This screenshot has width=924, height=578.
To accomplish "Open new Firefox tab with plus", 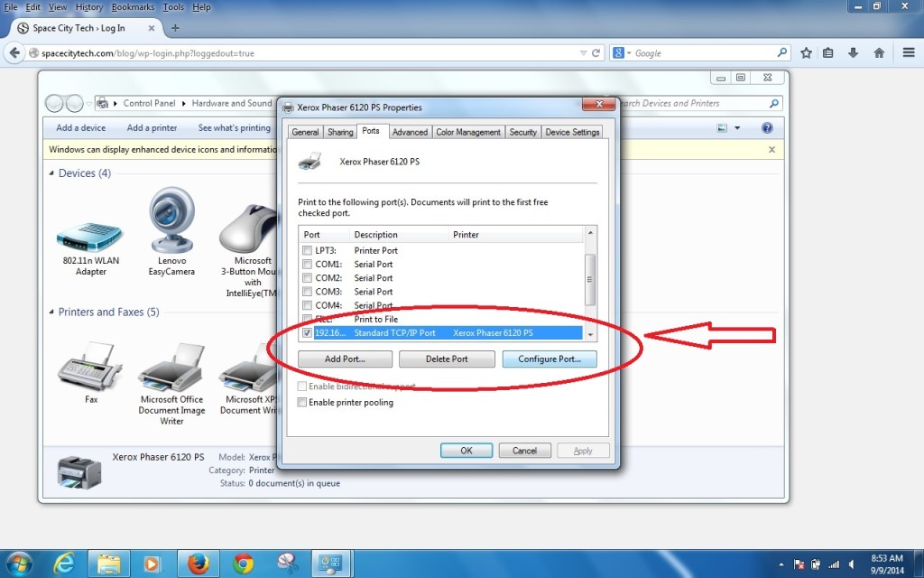I will pos(175,28).
